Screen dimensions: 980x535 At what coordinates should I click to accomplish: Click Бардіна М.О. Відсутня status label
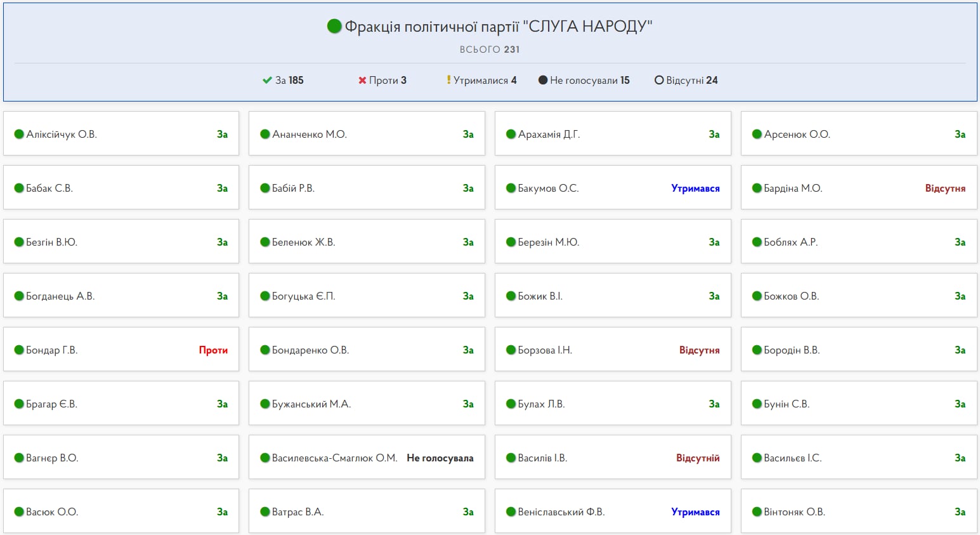(944, 188)
